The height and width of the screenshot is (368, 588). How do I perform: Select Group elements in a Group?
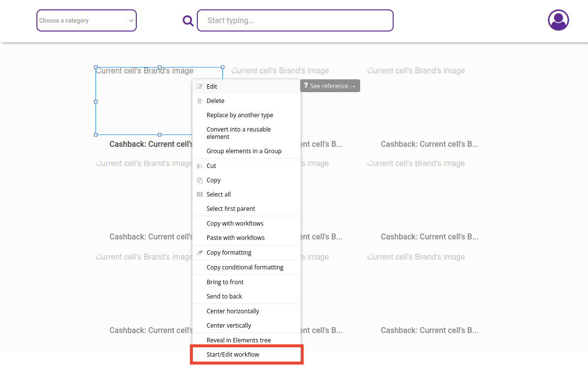click(244, 151)
